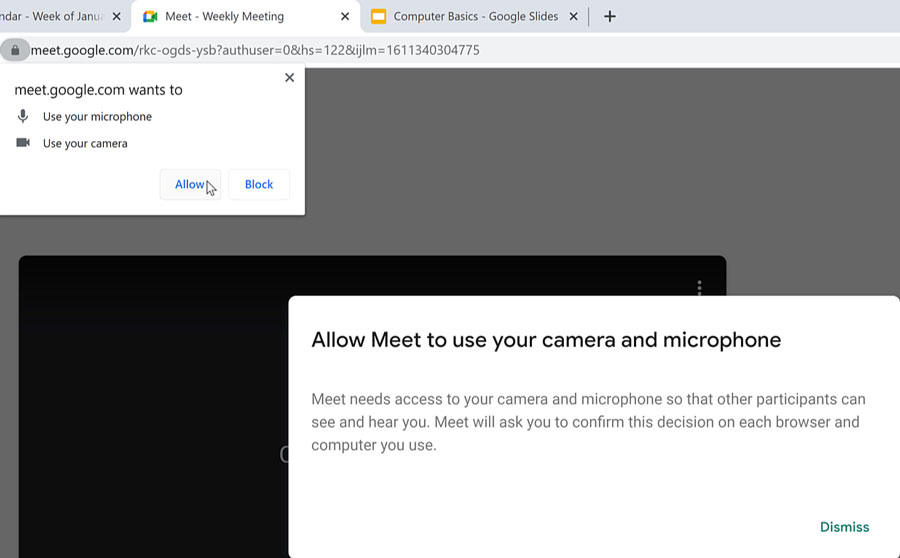Click 'Use your camera' text
Viewport: 900px width, 558px height.
pyautogui.click(x=85, y=144)
